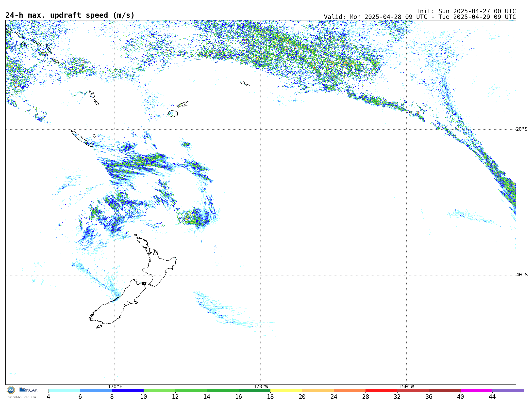Select the title '24-h max. updraft speed (m/s)'
The width and height of the screenshot is (532, 400).
click(x=70, y=15)
